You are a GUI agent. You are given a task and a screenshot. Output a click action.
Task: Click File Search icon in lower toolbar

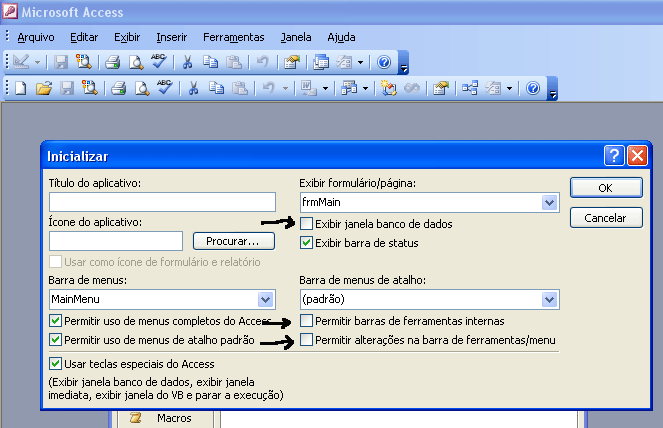pos(90,88)
